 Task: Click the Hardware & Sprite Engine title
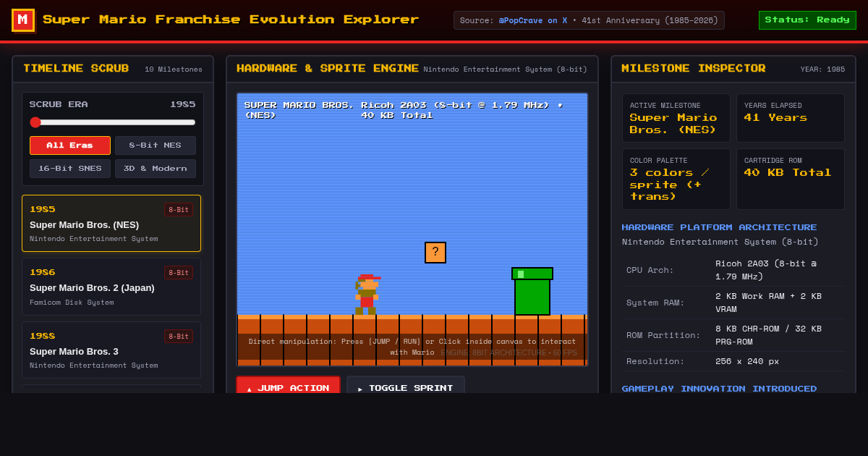pyautogui.click(x=328, y=69)
